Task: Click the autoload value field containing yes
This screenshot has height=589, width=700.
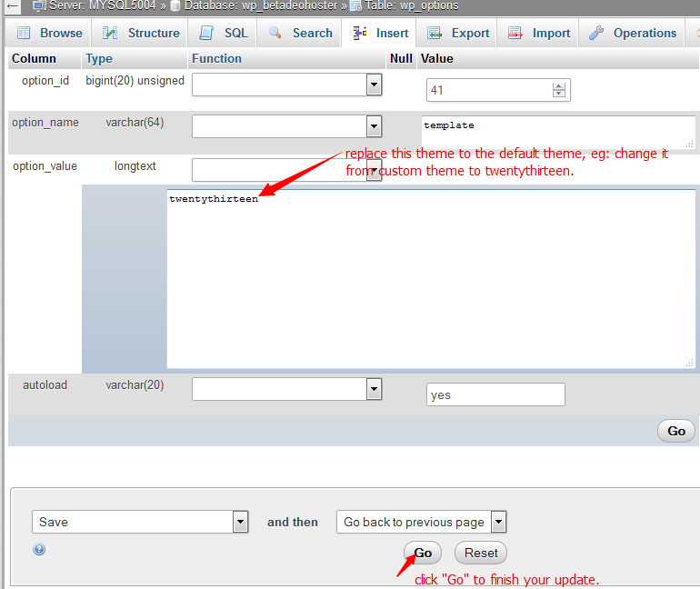Action: (495, 394)
